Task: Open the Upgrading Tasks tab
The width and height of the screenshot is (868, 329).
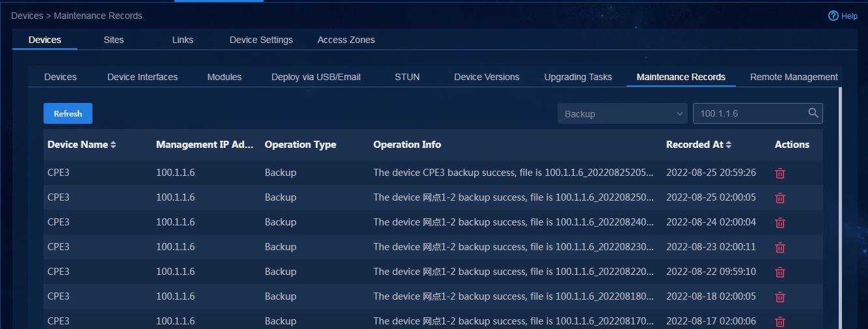Action: pos(578,77)
